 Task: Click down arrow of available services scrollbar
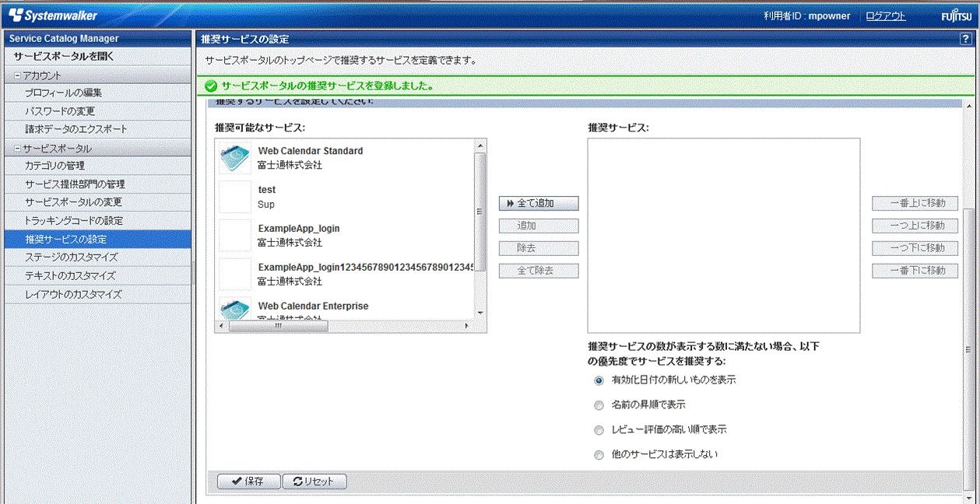pos(480,313)
